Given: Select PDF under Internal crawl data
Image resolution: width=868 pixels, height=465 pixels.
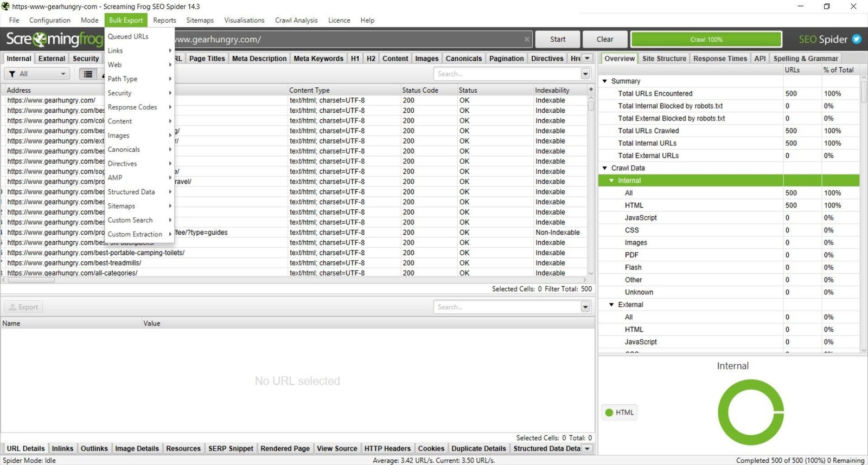Looking at the screenshot, I should (729, 255).
